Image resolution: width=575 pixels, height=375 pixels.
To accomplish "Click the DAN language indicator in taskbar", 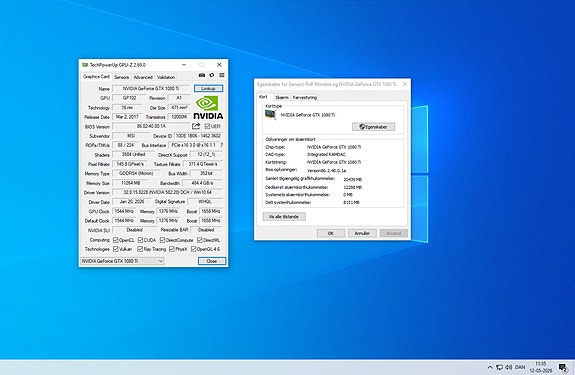I will [520, 367].
